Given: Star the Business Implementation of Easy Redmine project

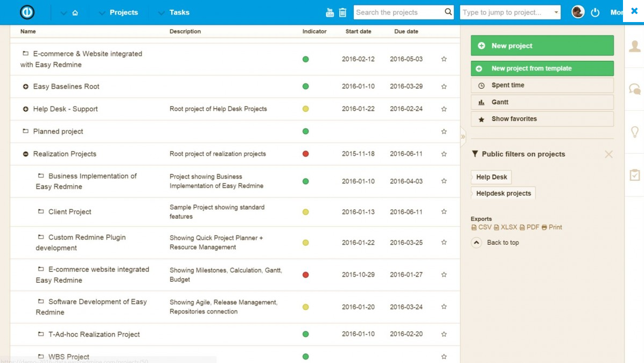Looking at the screenshot, I should pyautogui.click(x=444, y=181).
